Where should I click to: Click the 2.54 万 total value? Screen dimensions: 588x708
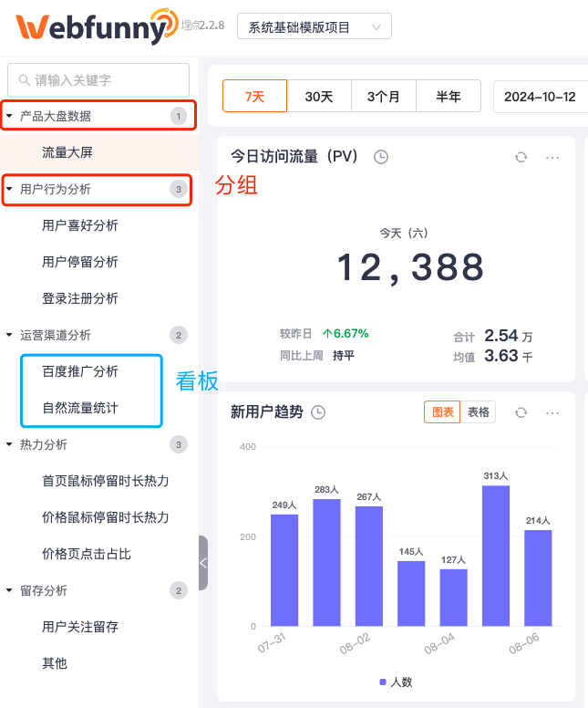click(x=508, y=336)
